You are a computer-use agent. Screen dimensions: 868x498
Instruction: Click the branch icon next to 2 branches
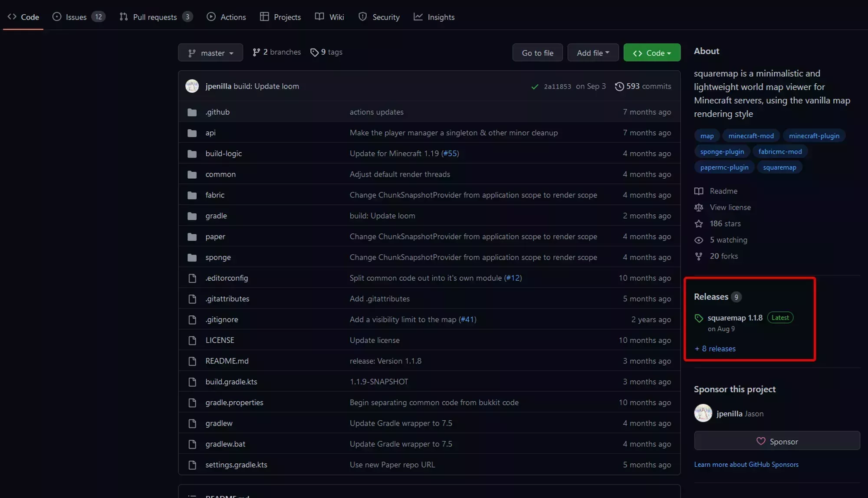[x=256, y=52]
